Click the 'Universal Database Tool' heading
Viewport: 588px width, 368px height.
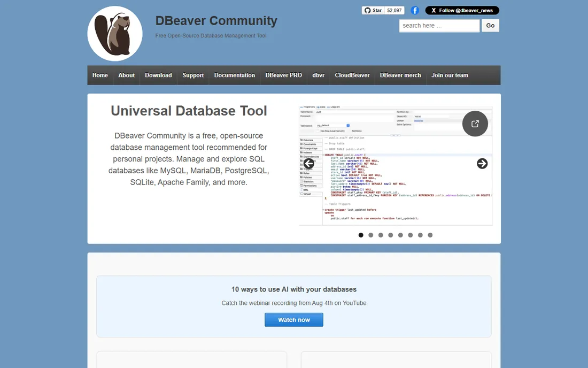189,111
